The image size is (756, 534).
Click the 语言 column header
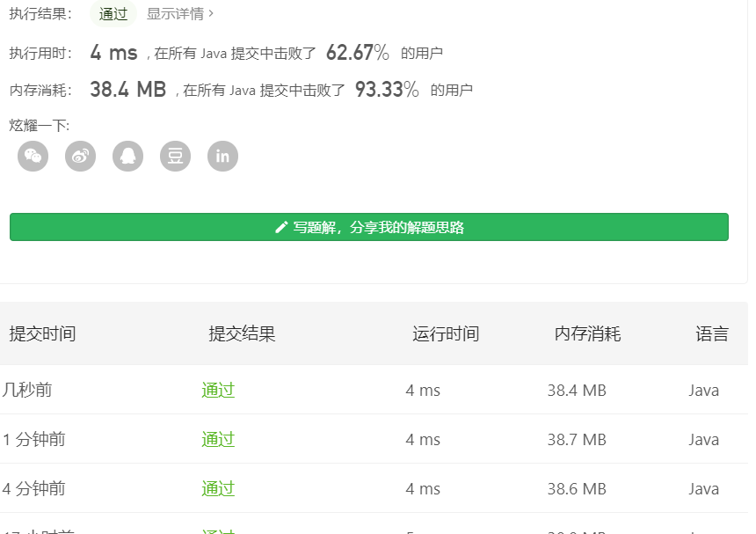click(x=712, y=333)
